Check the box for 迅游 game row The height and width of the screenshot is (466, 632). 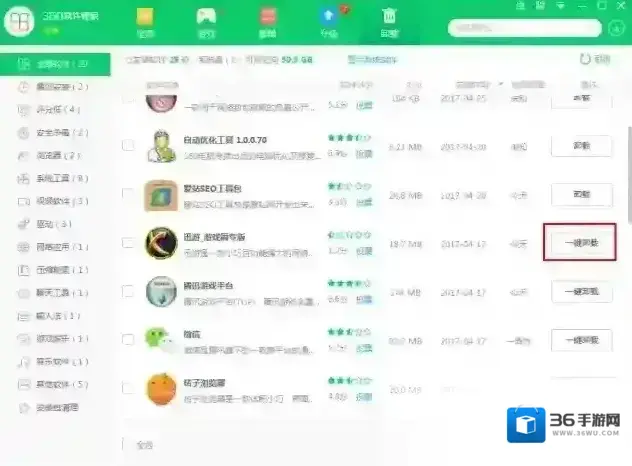[128, 242]
